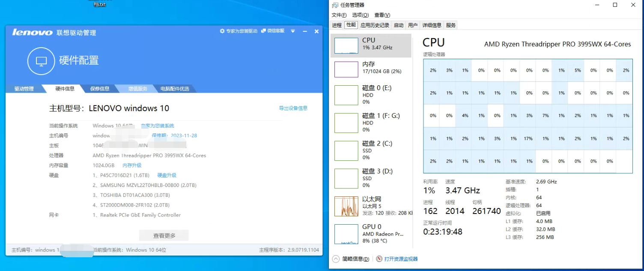
Task: Switch to the 进程 tab
Action: coord(337,25)
